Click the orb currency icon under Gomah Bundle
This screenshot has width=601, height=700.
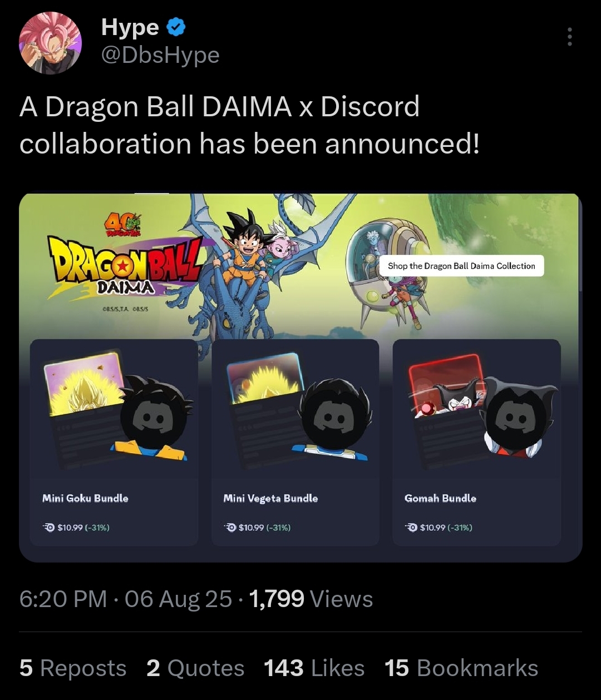coord(411,527)
